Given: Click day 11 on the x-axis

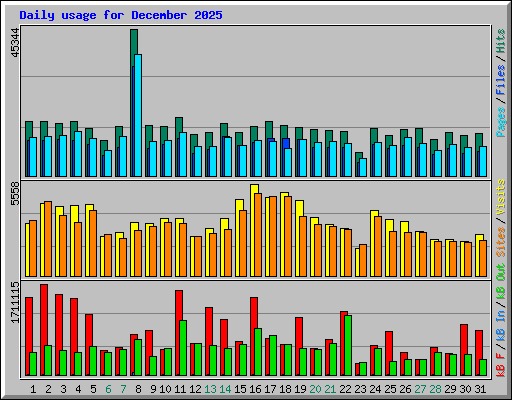Looking at the screenshot, I should pos(180,389).
